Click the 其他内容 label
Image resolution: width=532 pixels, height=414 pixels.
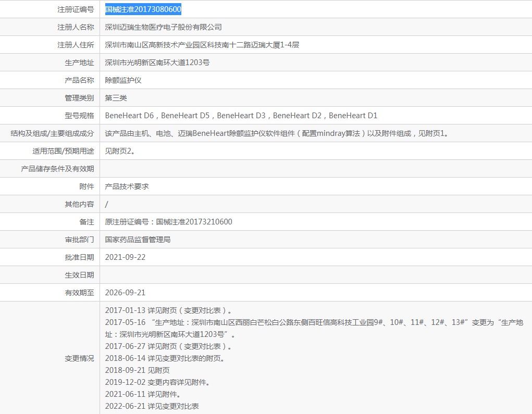pyautogui.click(x=79, y=204)
